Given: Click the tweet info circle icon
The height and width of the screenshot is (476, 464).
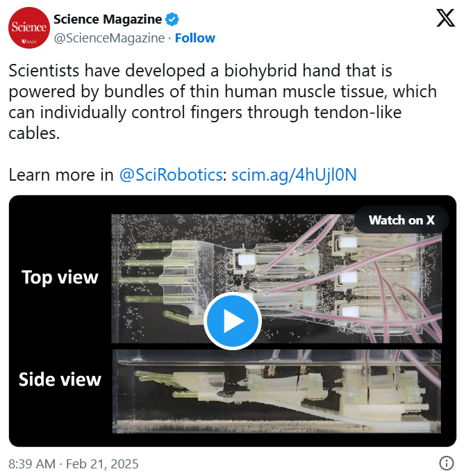Looking at the screenshot, I should tap(447, 463).
